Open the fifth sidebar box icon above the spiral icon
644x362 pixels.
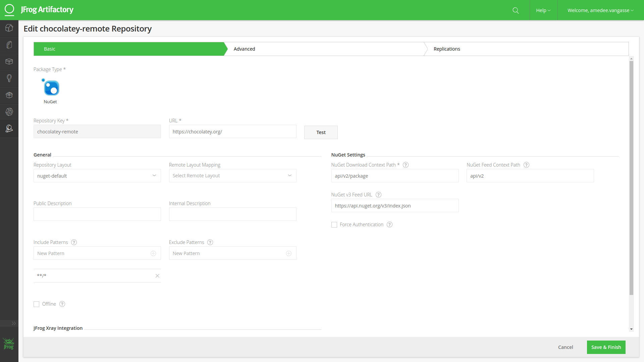[x=9, y=95]
